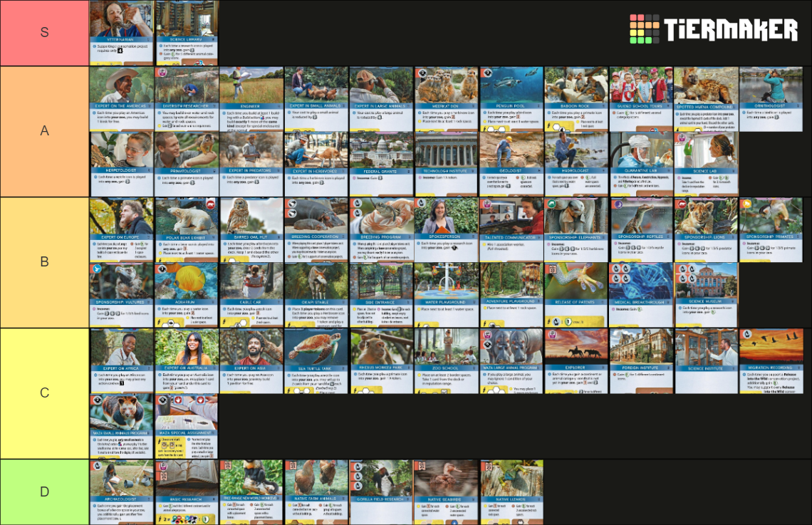The image size is (812, 525).
Task: Select the Zoo School card
Action: pyautogui.click(x=446, y=359)
